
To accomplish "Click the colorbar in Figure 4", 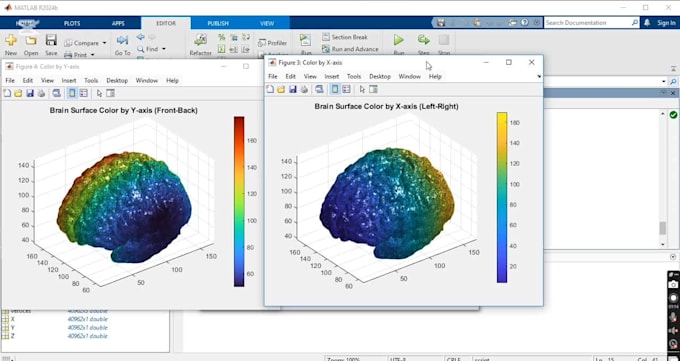I will (x=239, y=201).
